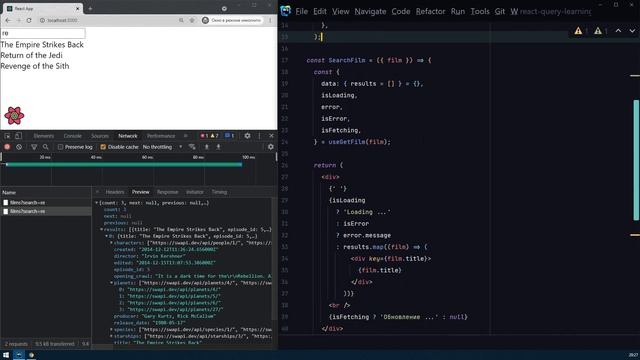Show more DevTools tabs via chevron
The width and height of the screenshot is (640, 360).
pos(186,136)
